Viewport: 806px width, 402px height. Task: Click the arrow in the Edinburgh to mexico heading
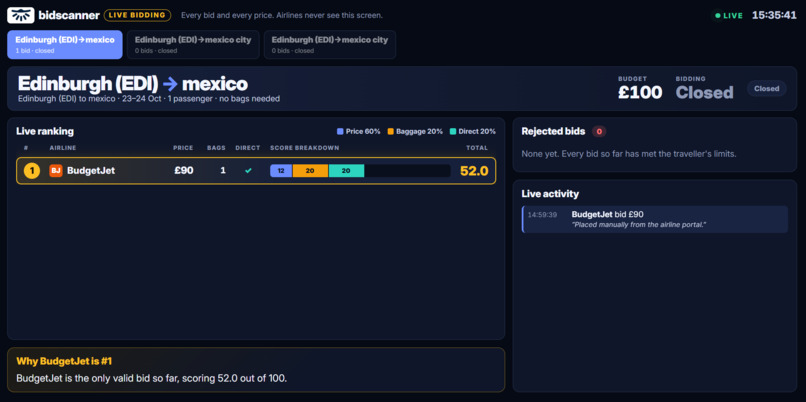[x=170, y=84]
